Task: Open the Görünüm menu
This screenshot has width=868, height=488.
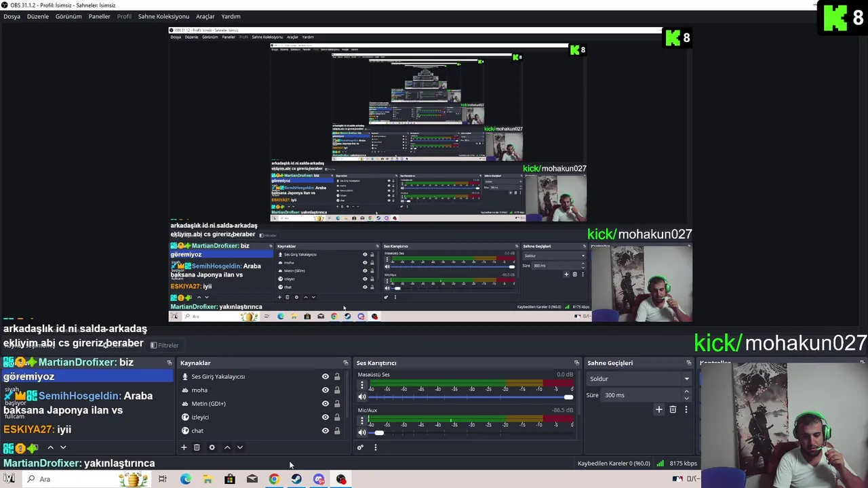Action: (68, 16)
